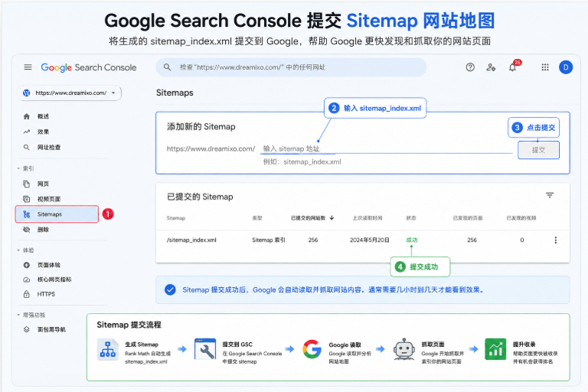The width and height of the screenshot is (588, 392).
Task: Click the video pages icon
Action: pyautogui.click(x=26, y=199)
